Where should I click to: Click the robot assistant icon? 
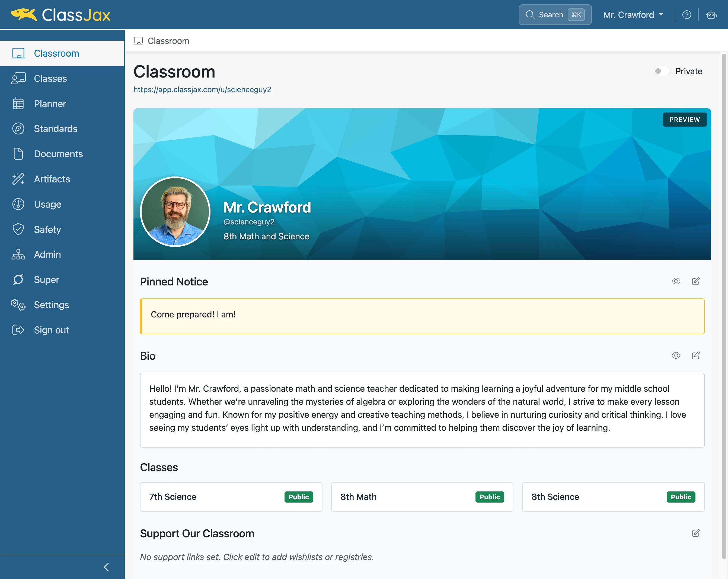tap(711, 15)
